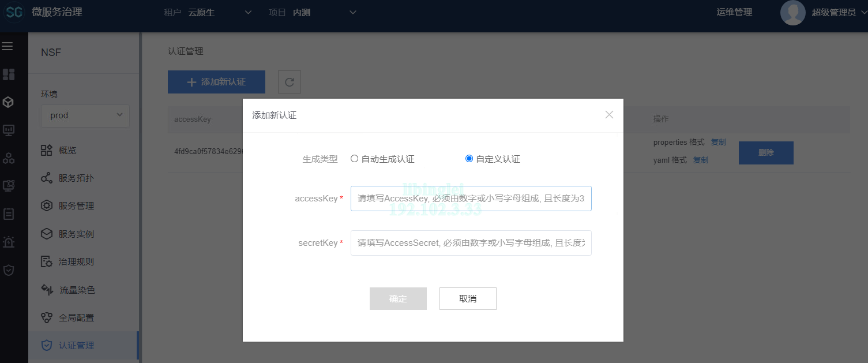
Task: Select the 自动生成认证 radio option
Action: [355, 159]
